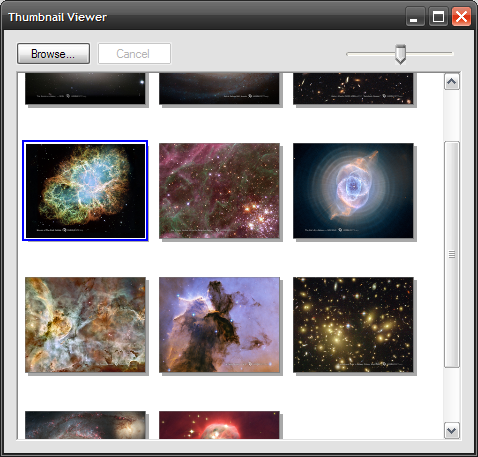This screenshot has height=457, width=478.
Task: Maximize the Thumbnail Viewer window
Action: tap(438, 17)
